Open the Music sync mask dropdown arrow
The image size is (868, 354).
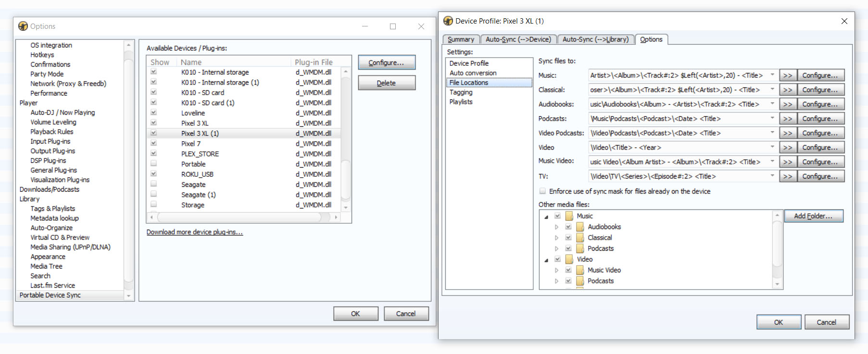click(772, 75)
